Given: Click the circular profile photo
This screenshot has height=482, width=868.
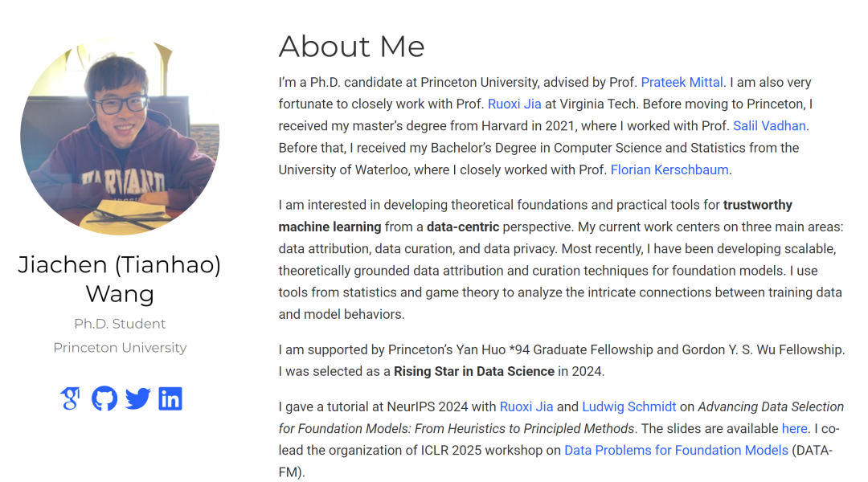Looking at the screenshot, I should 120,136.
